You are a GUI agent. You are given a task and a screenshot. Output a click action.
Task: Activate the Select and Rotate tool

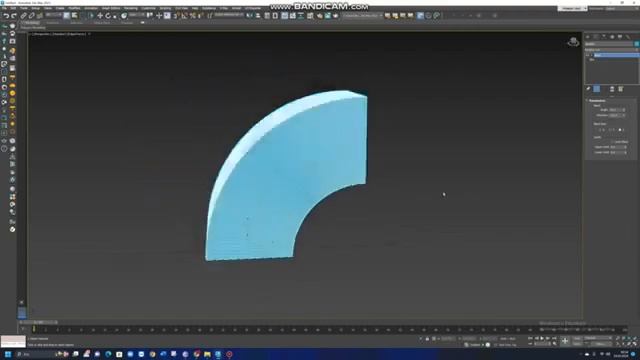(108, 16)
